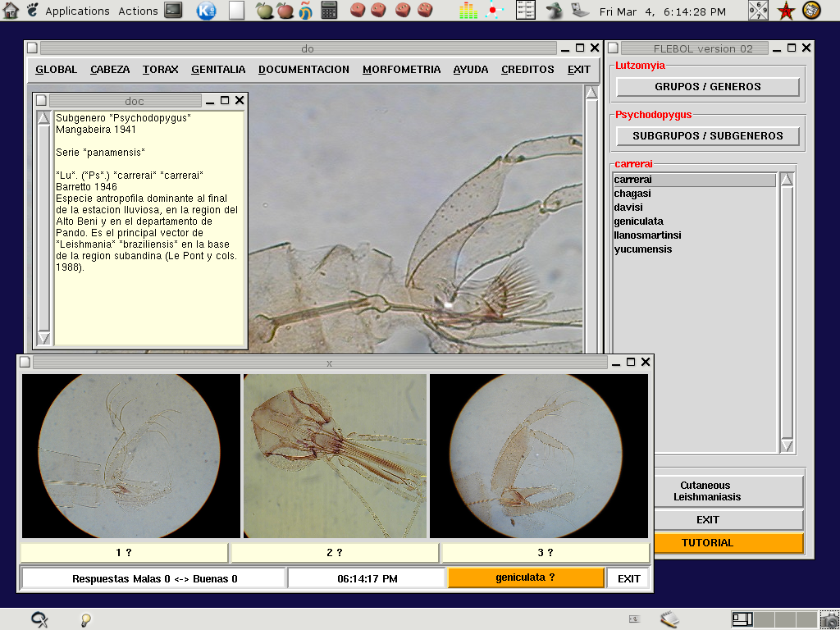Choose answer option 3 ?
Viewport: 840px width, 630px height.
pyautogui.click(x=546, y=553)
